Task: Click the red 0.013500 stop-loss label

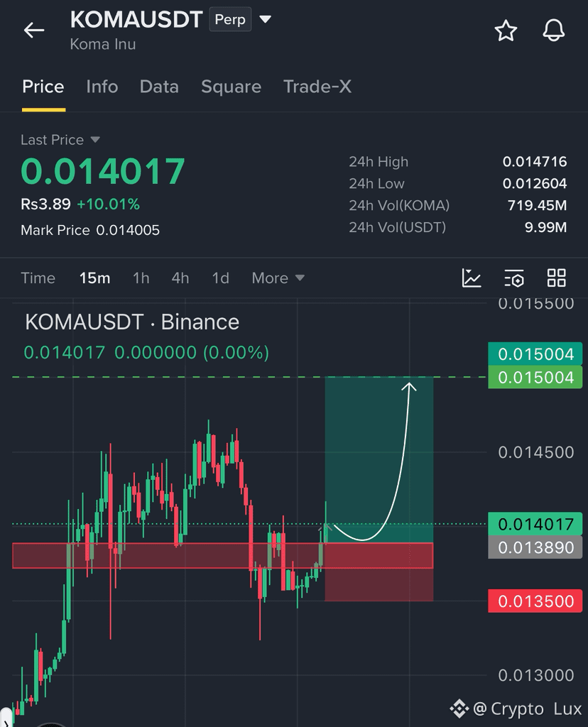Action: (535, 601)
